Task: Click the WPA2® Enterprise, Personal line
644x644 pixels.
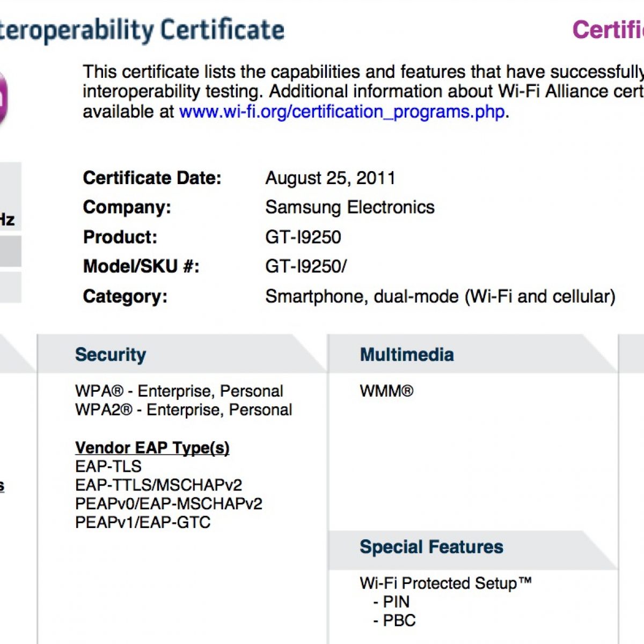Action: (x=184, y=410)
